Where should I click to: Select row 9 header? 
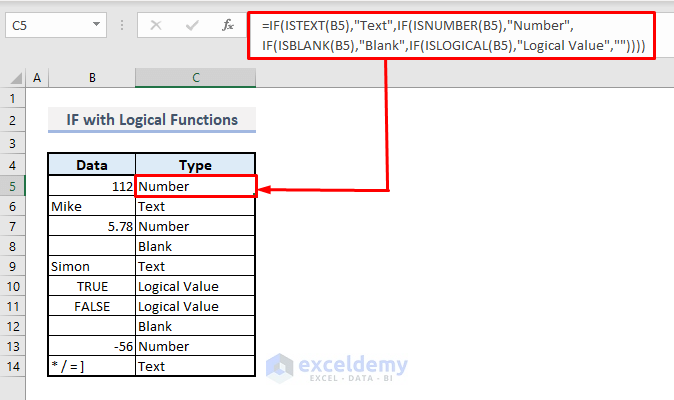tap(12, 266)
